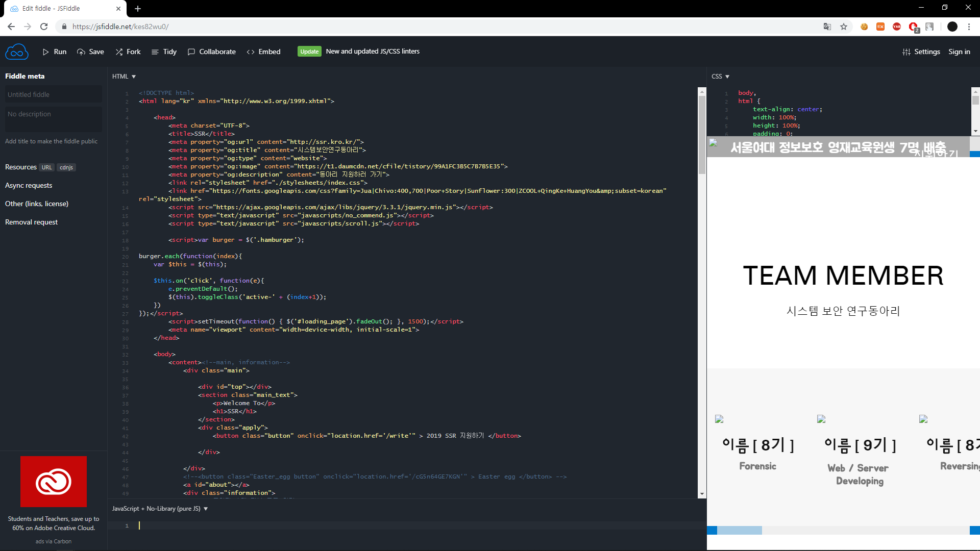Click the Sign in link
The height and width of the screenshot is (551, 980).
coord(959,52)
